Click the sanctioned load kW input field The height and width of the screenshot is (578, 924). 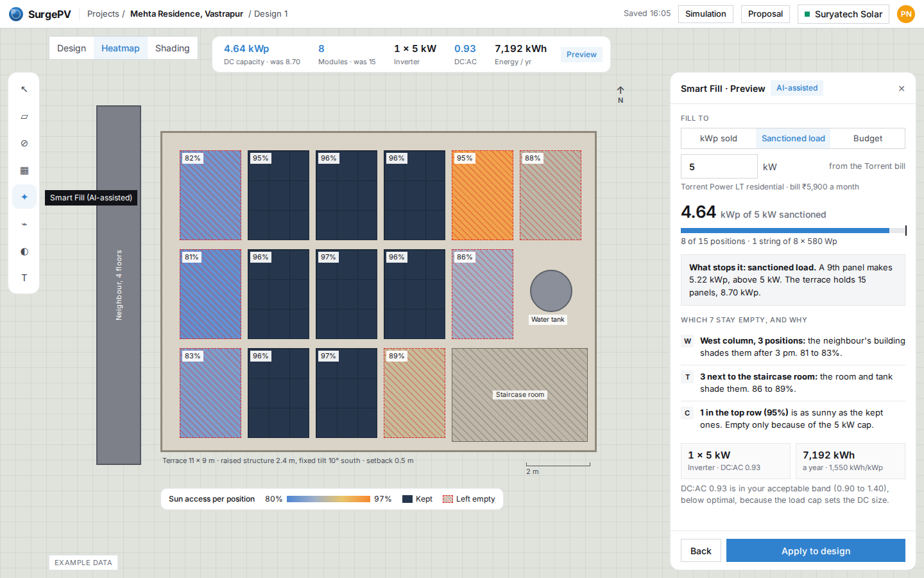719,166
